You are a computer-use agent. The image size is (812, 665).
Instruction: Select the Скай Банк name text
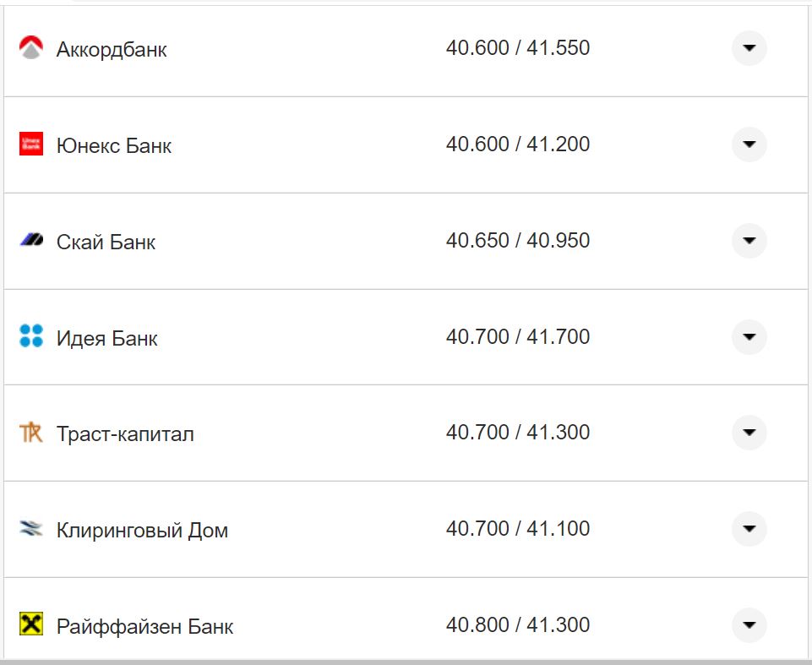106,243
